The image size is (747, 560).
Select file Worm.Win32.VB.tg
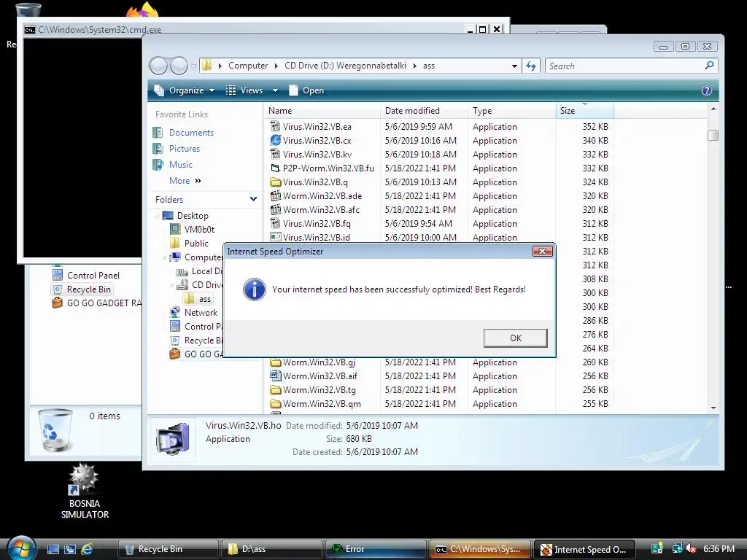[320, 390]
